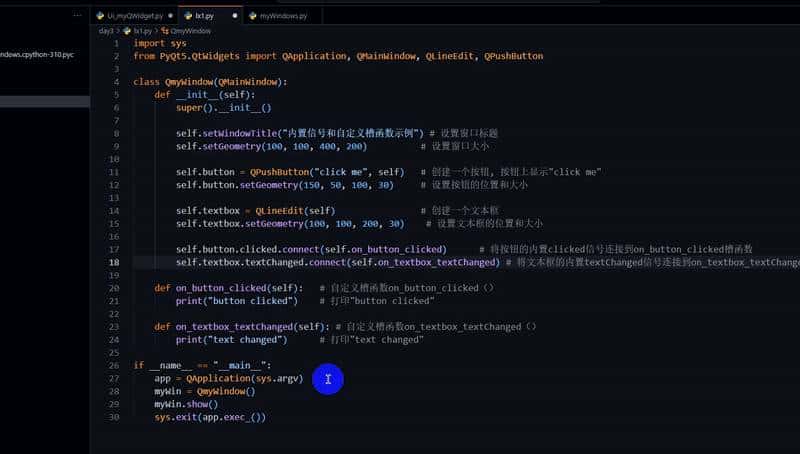Click unsaved dot on Ui_myQWidget.py tab
800x454 pixels.
click(x=170, y=16)
